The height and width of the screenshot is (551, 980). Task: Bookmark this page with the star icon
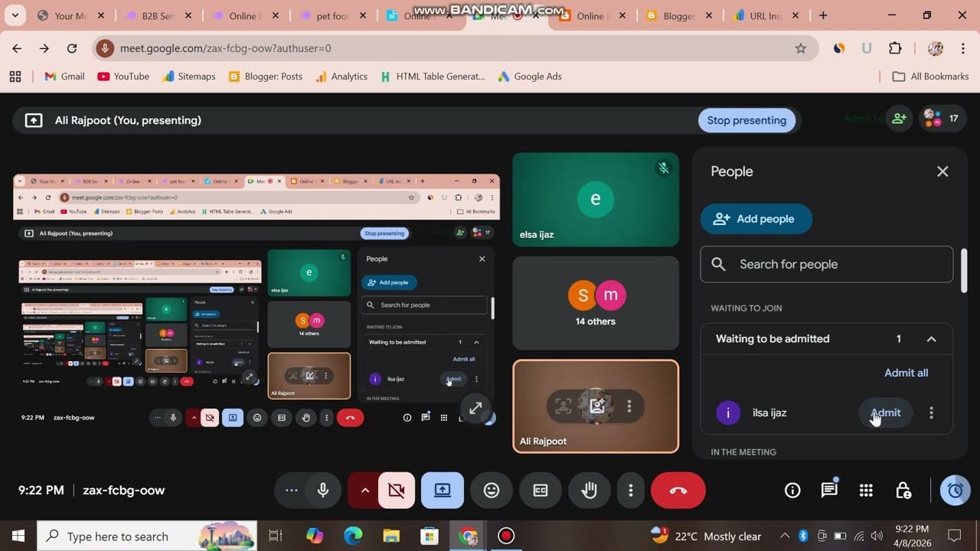click(801, 48)
